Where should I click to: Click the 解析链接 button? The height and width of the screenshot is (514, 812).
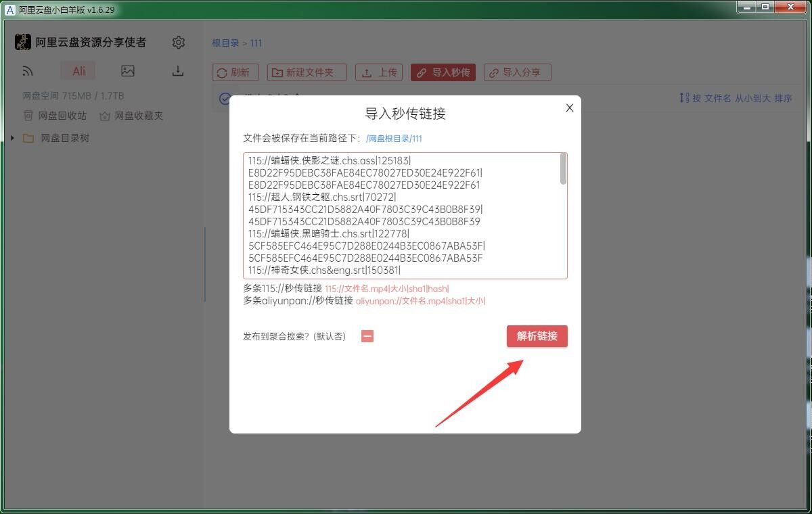pyautogui.click(x=537, y=336)
